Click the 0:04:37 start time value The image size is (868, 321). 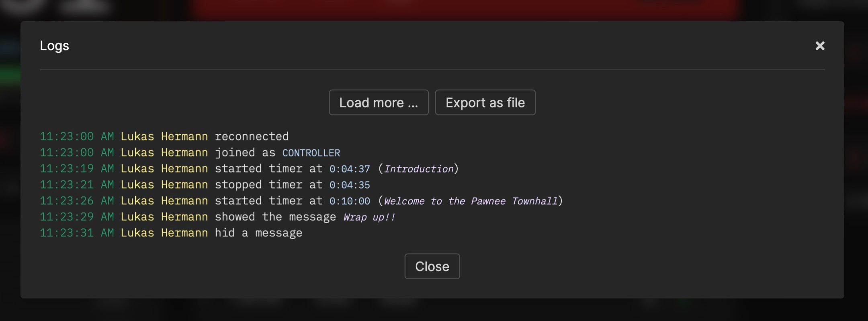[349, 169]
